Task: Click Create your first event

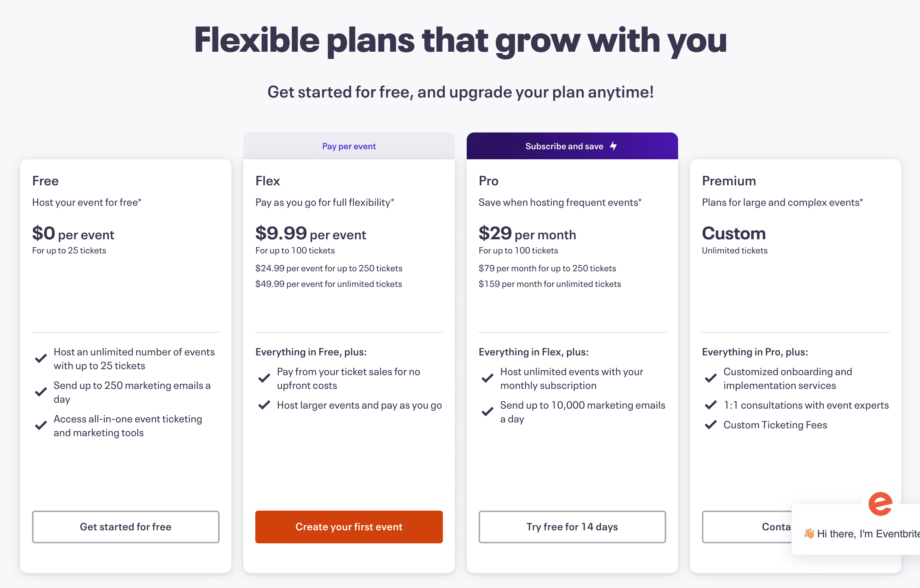Action: [348, 527]
